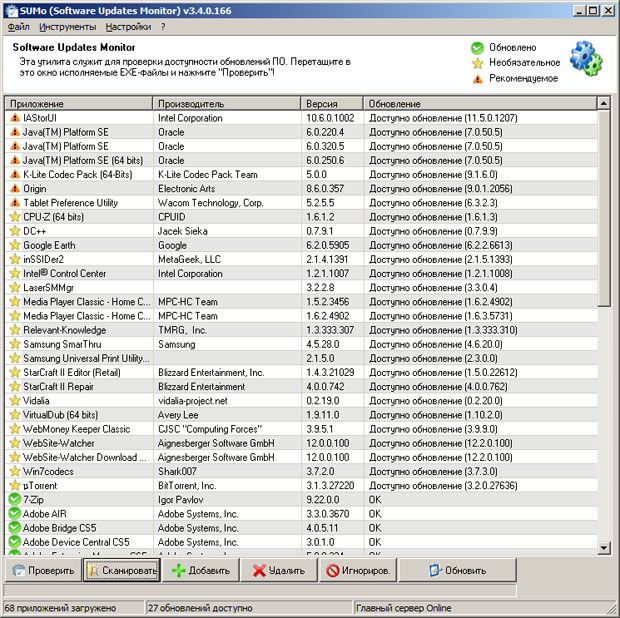Click the star icon next to Samsung SmarThru
Viewport: 620px width, 618px height.
(15, 344)
